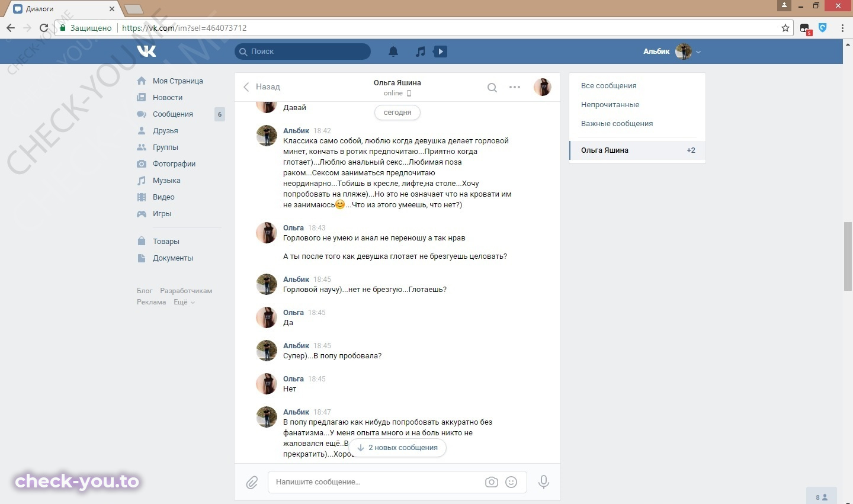Screen dimensions: 853x504
Task: Open the notifications bell
Action: 393,52
